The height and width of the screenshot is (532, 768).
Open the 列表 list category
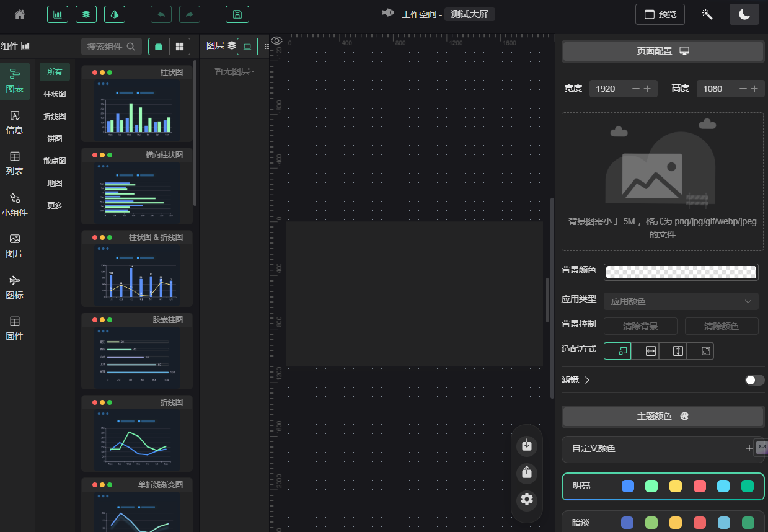(15, 164)
